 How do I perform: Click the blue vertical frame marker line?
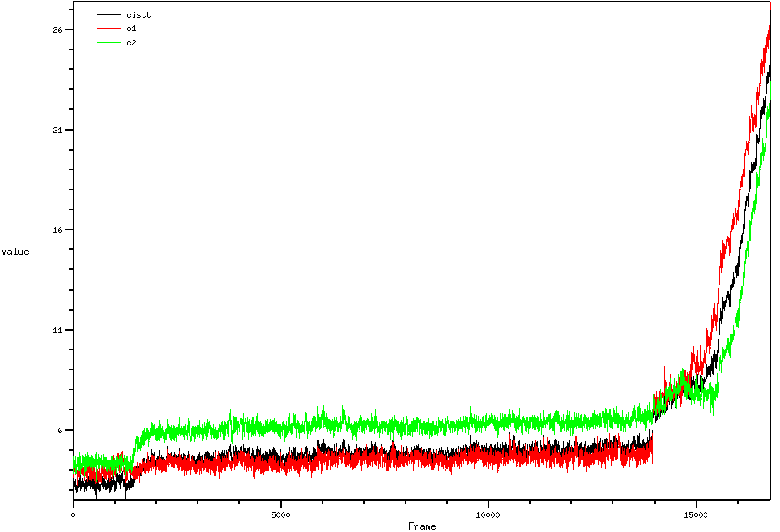point(770,251)
